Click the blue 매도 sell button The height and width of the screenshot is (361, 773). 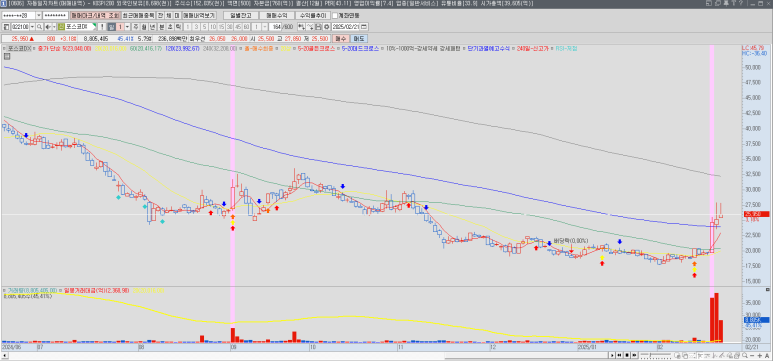click(359, 38)
